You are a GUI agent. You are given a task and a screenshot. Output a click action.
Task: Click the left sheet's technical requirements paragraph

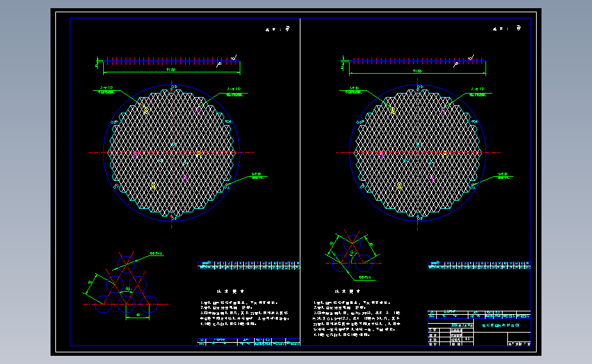(x=244, y=313)
